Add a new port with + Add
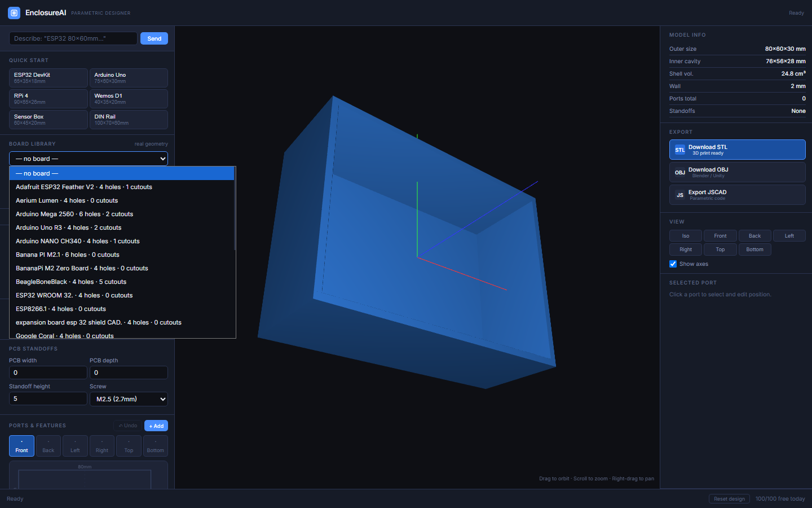812x508 pixels. pyautogui.click(x=156, y=426)
